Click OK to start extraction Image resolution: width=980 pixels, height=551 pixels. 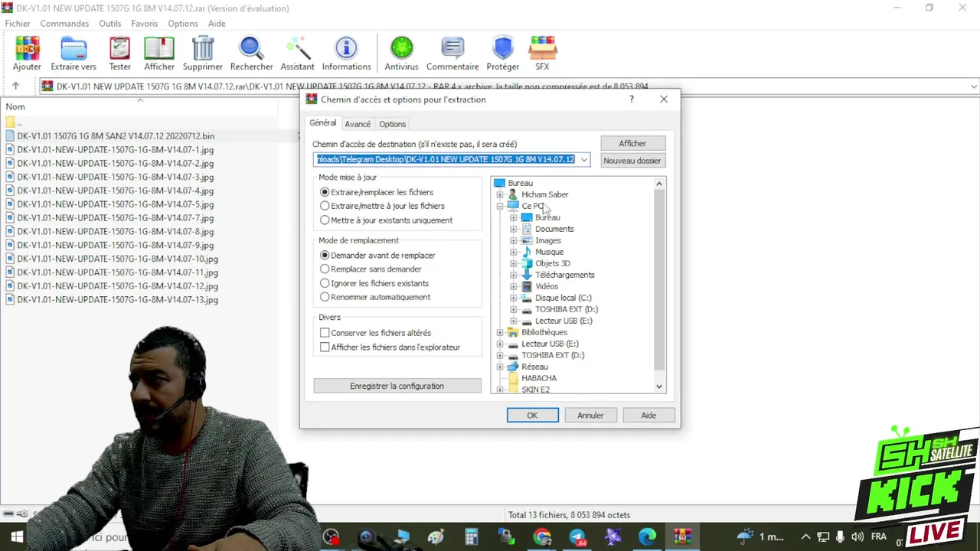point(532,416)
